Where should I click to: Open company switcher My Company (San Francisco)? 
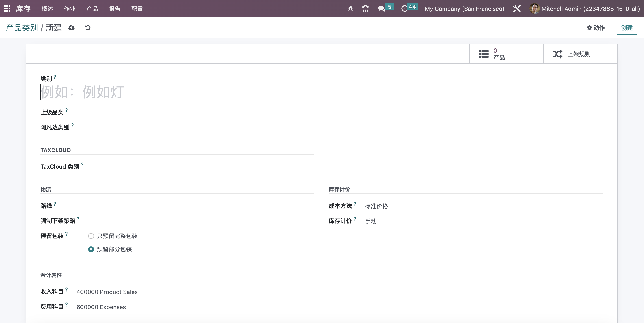coord(464,9)
